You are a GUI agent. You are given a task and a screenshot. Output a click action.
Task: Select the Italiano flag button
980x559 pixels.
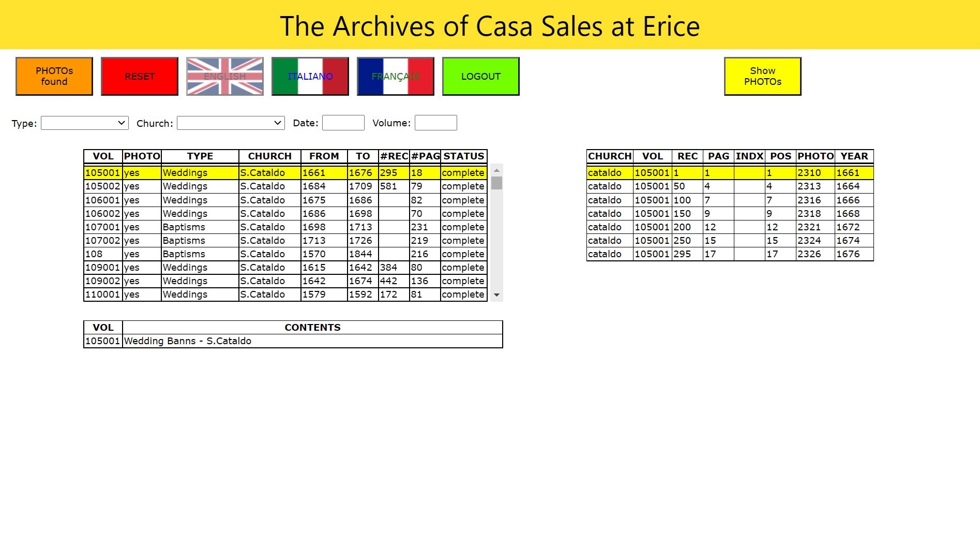310,76
